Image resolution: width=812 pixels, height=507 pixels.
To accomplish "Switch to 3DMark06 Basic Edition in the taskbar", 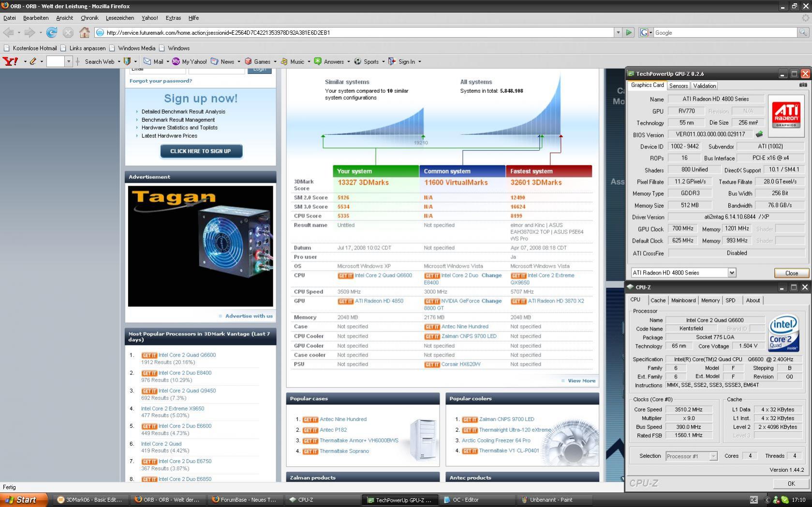I will [x=89, y=500].
